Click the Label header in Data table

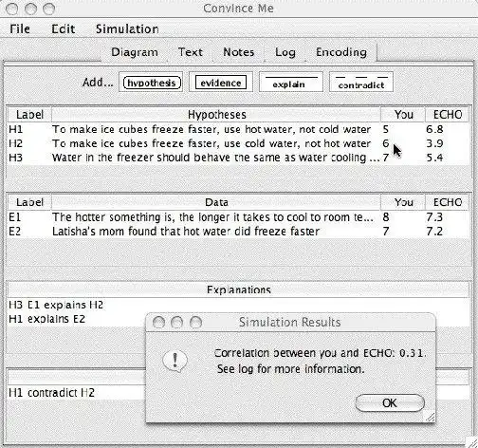(29, 202)
